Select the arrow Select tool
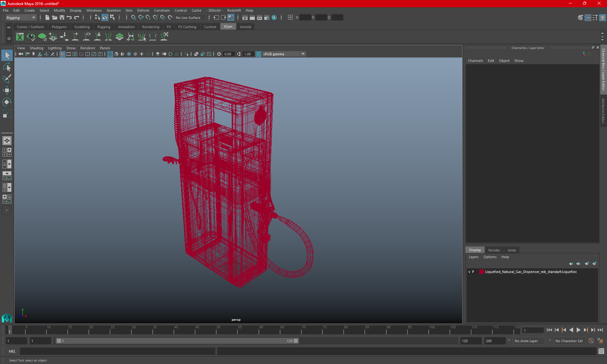 pos(7,56)
